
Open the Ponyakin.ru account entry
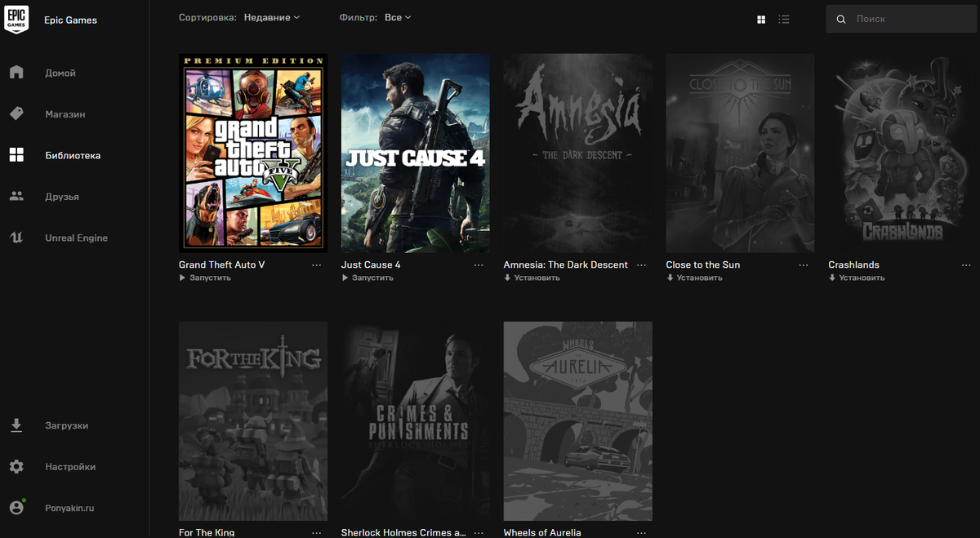click(69, 508)
